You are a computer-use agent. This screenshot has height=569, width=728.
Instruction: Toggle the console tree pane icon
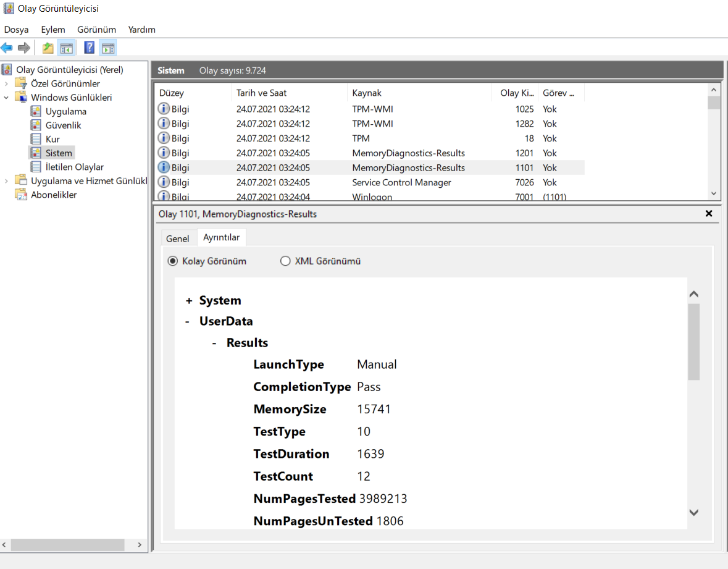(x=66, y=48)
